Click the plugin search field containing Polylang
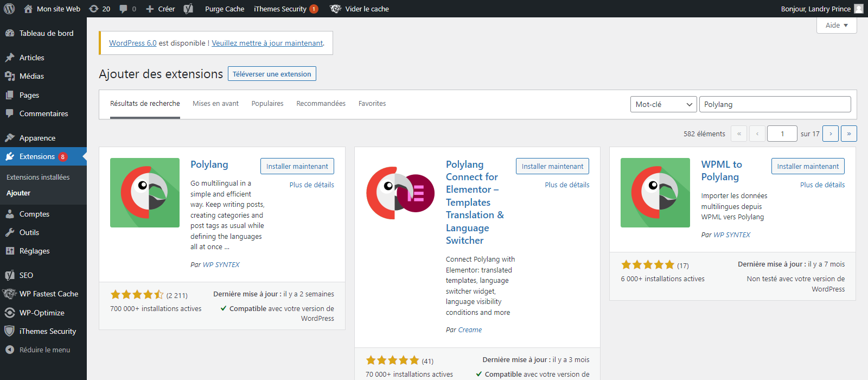 [775, 104]
